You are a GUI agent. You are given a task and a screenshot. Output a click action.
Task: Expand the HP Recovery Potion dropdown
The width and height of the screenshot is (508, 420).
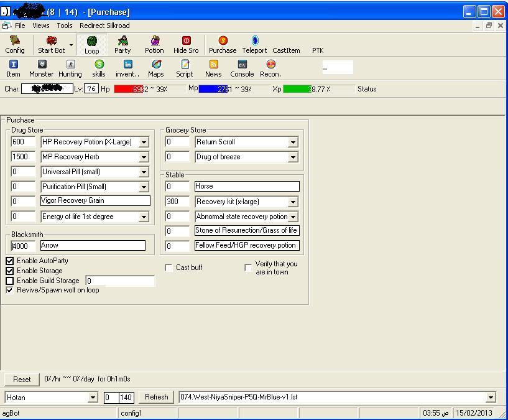144,142
